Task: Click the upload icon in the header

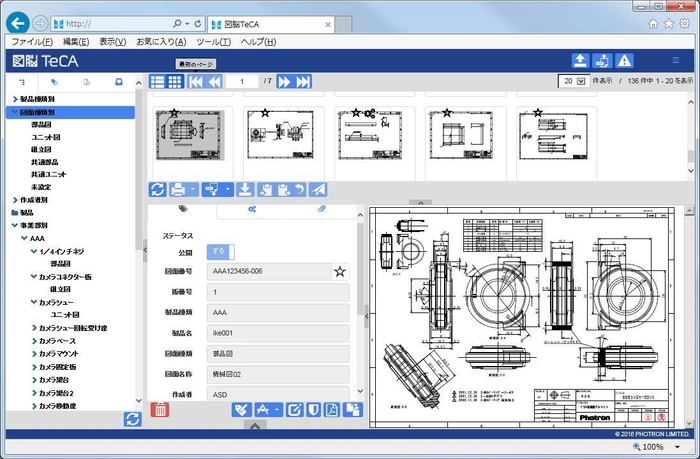Action: (x=580, y=61)
